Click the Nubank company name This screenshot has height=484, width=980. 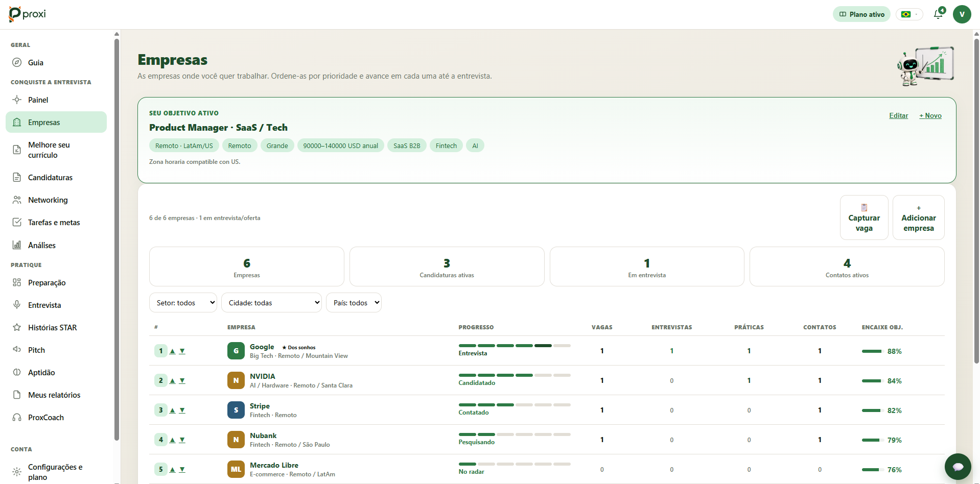tap(263, 435)
